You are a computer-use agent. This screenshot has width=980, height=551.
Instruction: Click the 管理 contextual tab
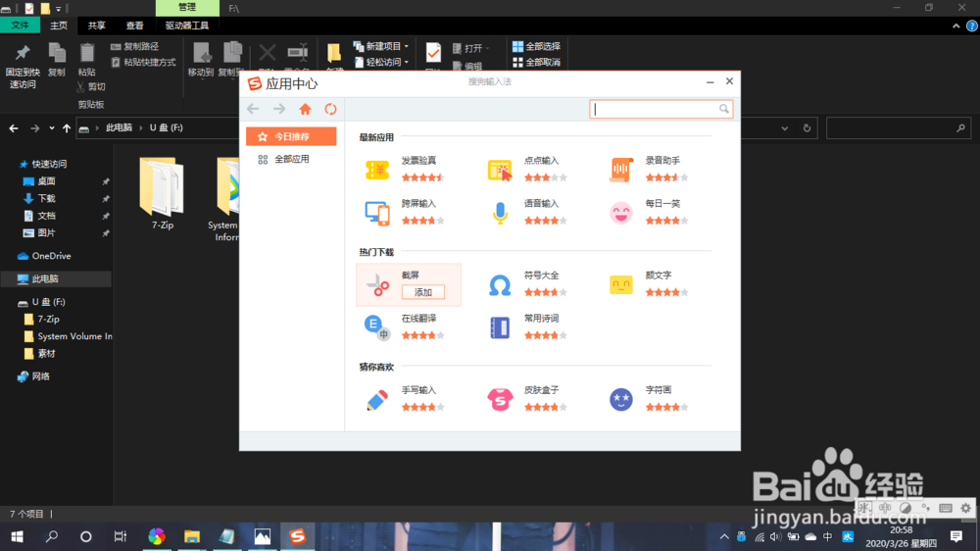click(x=187, y=8)
